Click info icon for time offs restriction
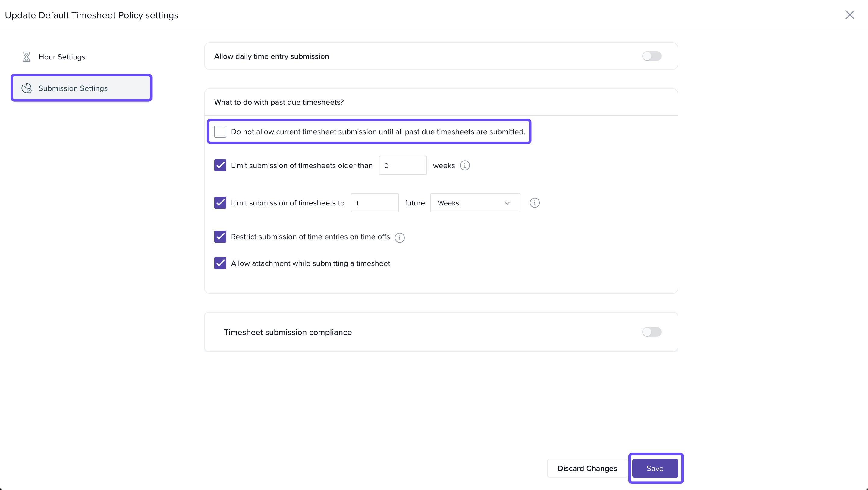Screen dimensions: 868x490 (400, 237)
